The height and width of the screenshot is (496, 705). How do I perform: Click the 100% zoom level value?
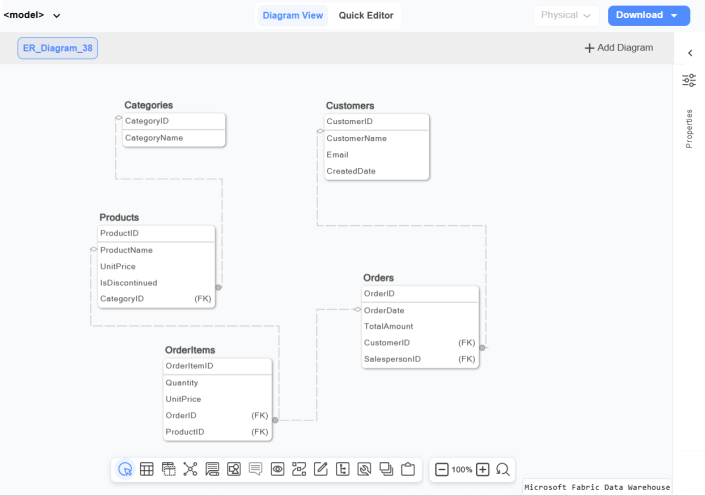tap(462, 470)
